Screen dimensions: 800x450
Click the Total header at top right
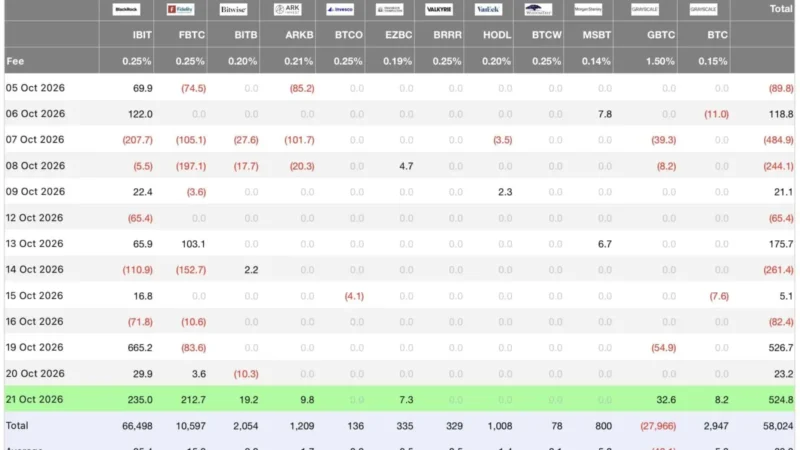pos(781,9)
